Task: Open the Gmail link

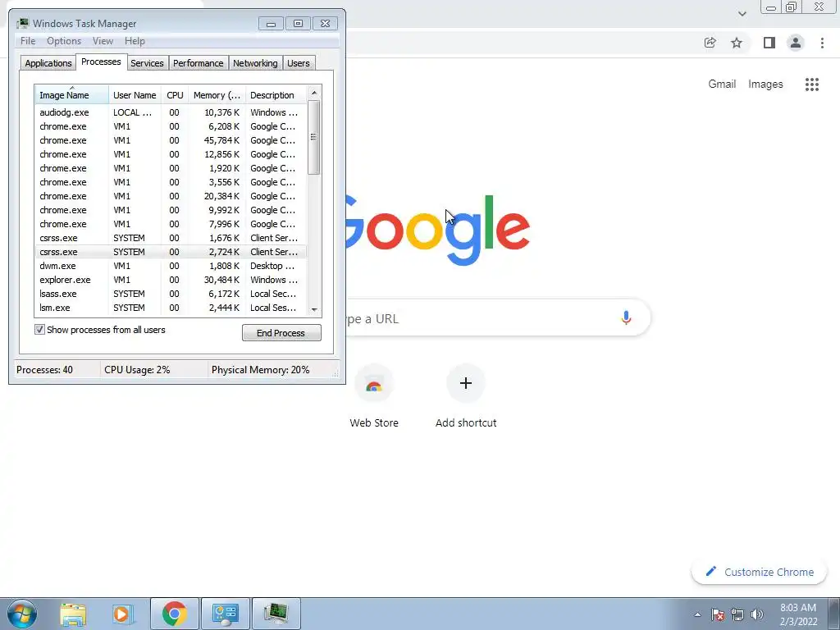Action: (722, 84)
